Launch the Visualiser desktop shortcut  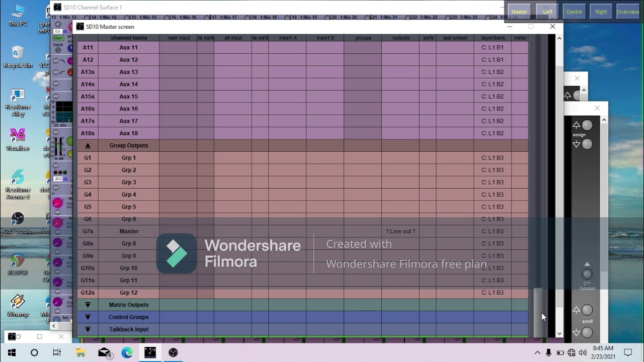(x=18, y=140)
